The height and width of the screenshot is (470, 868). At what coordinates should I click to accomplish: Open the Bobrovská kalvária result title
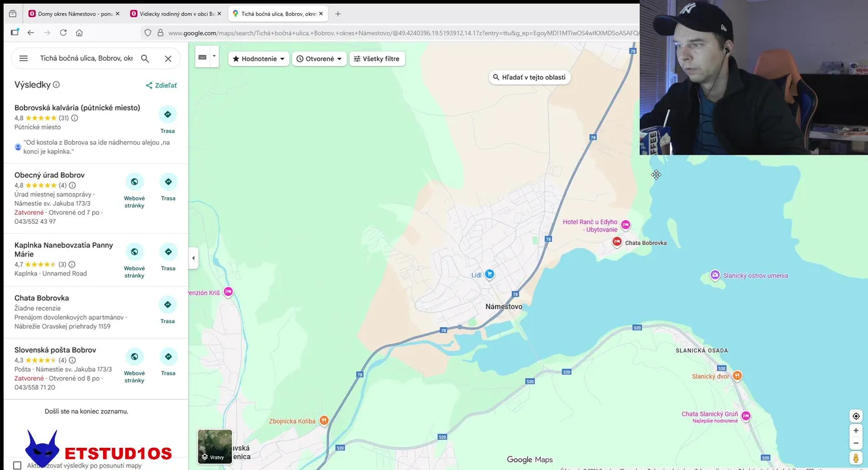point(77,108)
